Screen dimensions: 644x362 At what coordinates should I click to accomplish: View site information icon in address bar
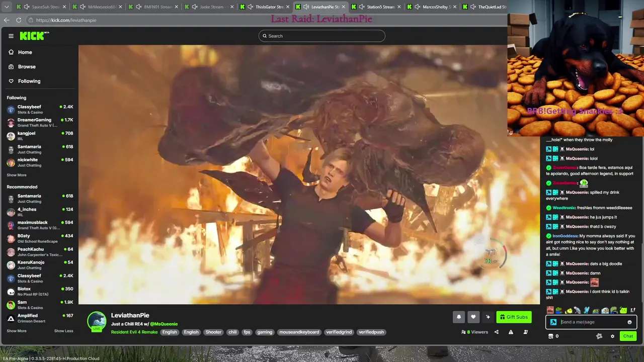click(31, 20)
